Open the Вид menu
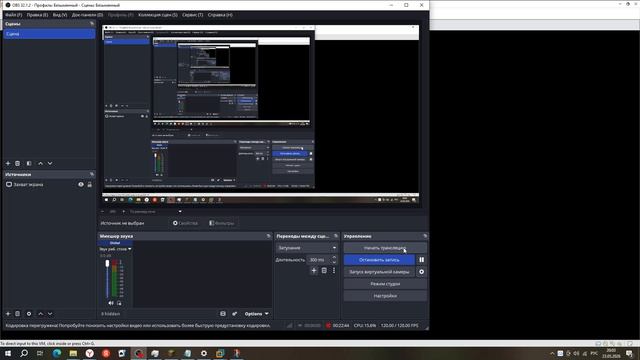The width and height of the screenshot is (640, 360). tap(60, 15)
